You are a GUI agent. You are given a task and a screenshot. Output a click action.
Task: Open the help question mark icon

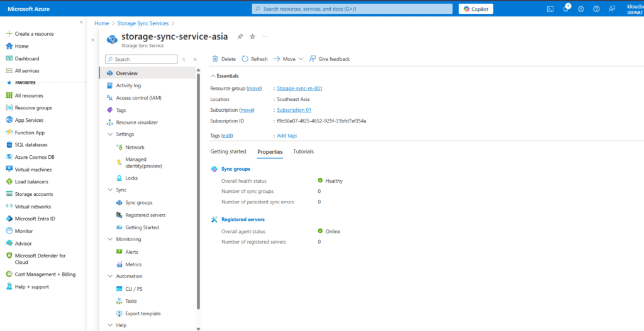596,9
